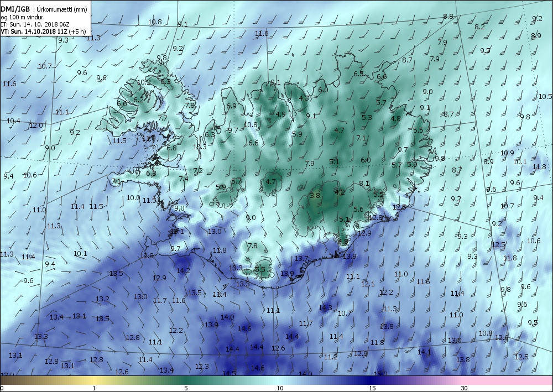Screen dimensions: 553x392
Task: Click the 12.3 value near the bottom
Action: [x=202, y=366]
